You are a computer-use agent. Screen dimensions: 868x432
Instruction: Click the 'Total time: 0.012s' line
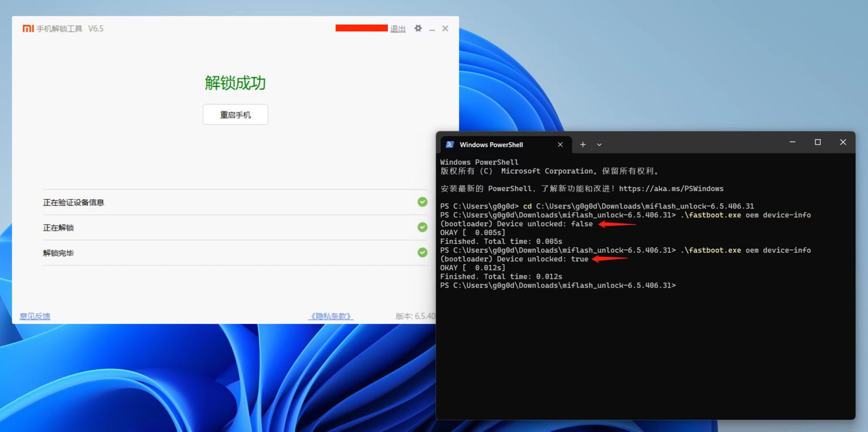501,277
